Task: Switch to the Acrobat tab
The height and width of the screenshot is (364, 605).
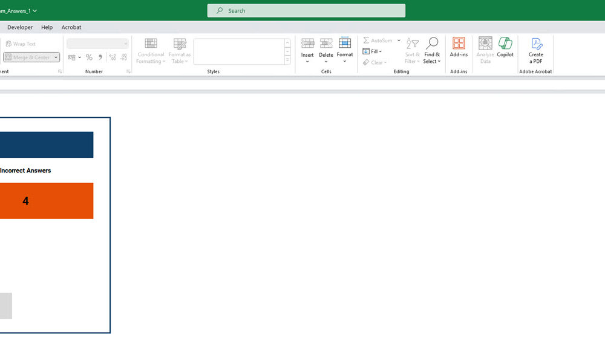Action: pos(71,27)
